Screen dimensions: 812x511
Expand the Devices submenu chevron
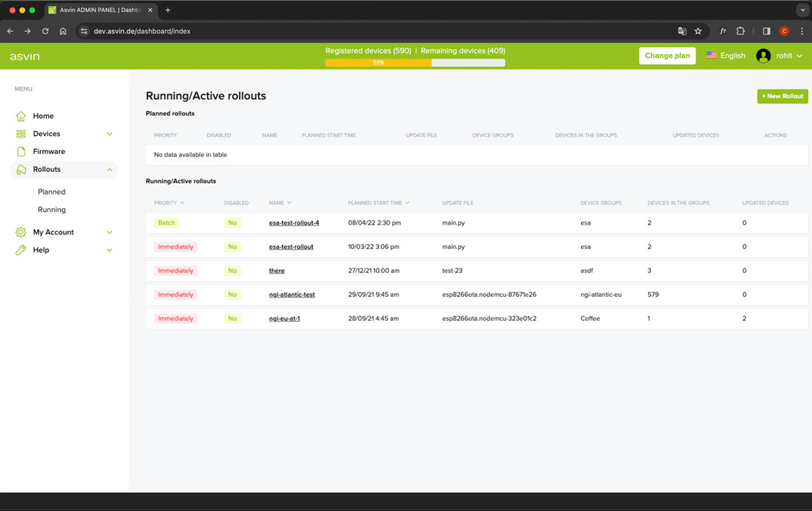coord(110,134)
